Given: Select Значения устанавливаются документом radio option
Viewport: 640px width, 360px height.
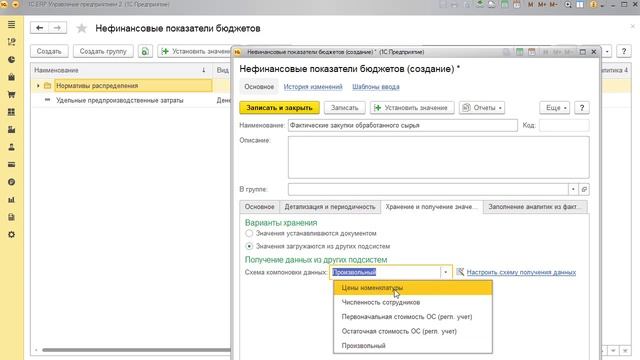Looking at the screenshot, I should [249, 233].
